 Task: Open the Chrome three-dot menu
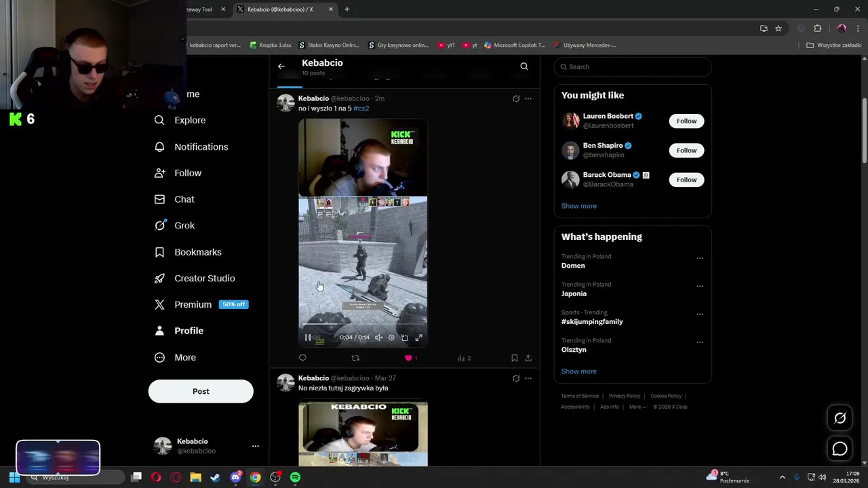[x=856, y=28]
